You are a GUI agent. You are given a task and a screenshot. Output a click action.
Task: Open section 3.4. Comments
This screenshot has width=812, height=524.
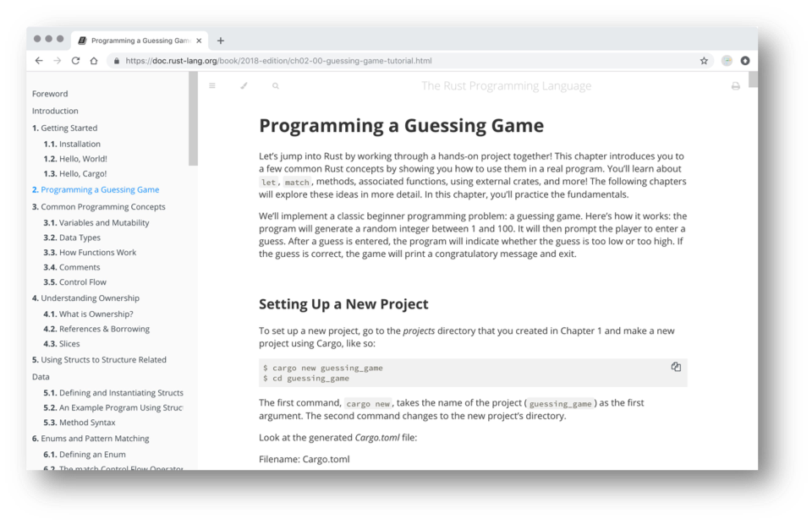(x=71, y=267)
